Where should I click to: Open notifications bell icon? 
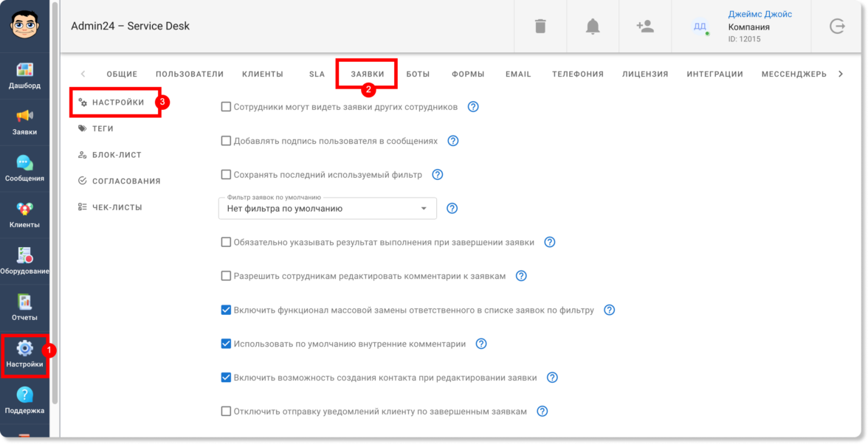pyautogui.click(x=593, y=26)
